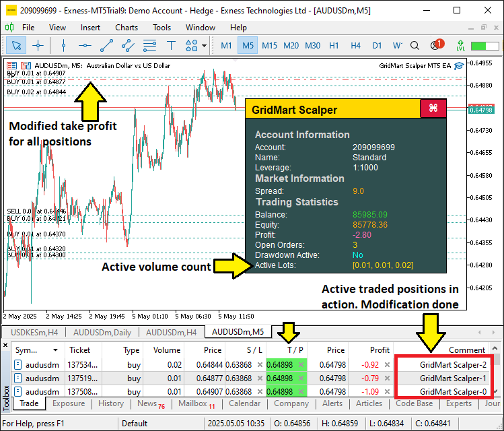The image size is (504, 431).
Task: Switch chart to H4 timeframe
Action: point(355,46)
